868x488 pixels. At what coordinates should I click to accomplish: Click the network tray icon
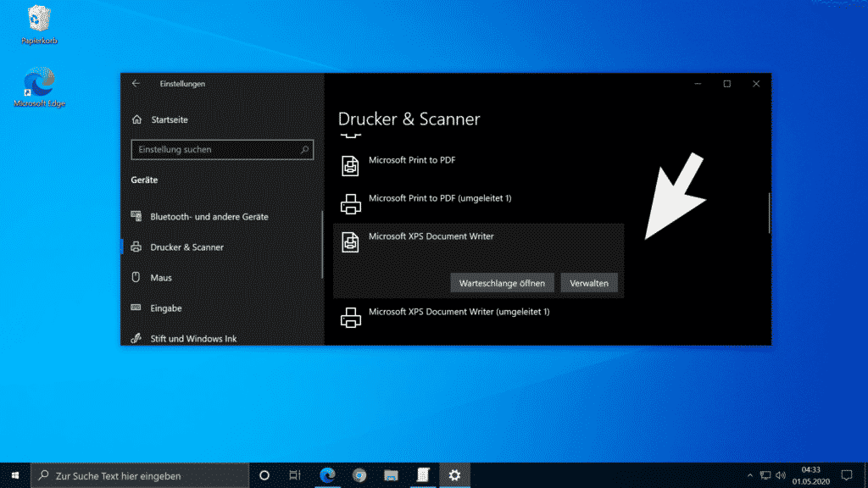tap(765, 475)
